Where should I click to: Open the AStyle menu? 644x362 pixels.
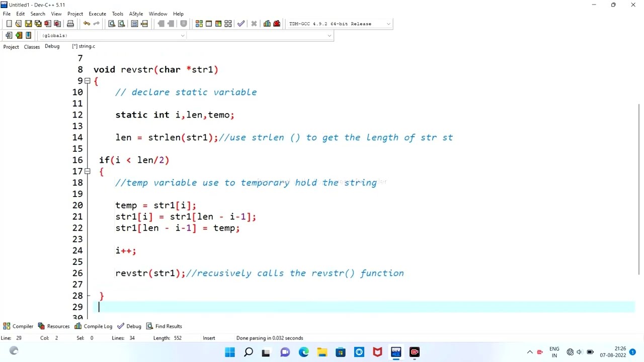[136, 14]
